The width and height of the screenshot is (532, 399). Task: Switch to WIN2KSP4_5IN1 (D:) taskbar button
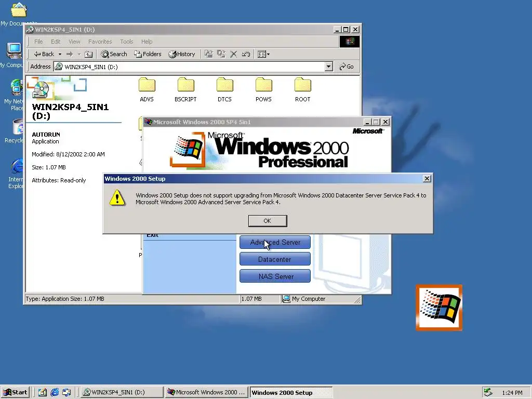[x=121, y=392]
